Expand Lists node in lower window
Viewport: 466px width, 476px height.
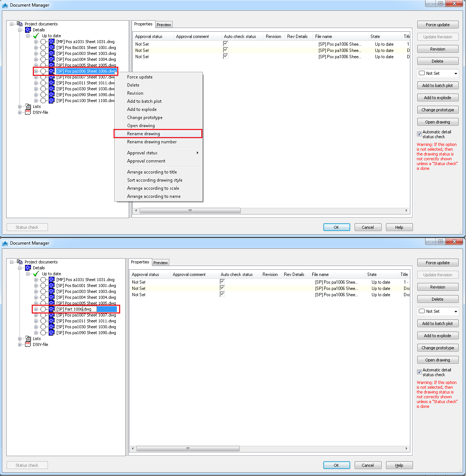(20, 339)
